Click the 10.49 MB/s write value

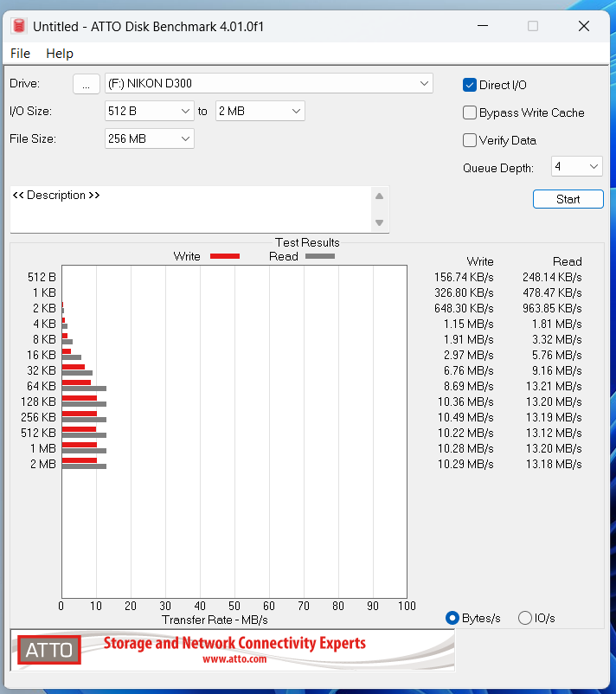(465, 418)
